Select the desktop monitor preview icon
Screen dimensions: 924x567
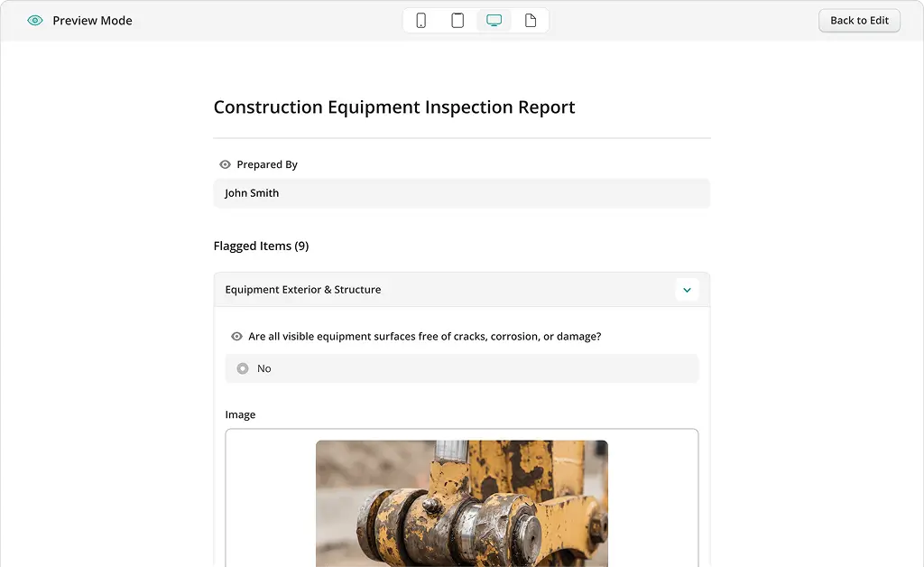[494, 21]
